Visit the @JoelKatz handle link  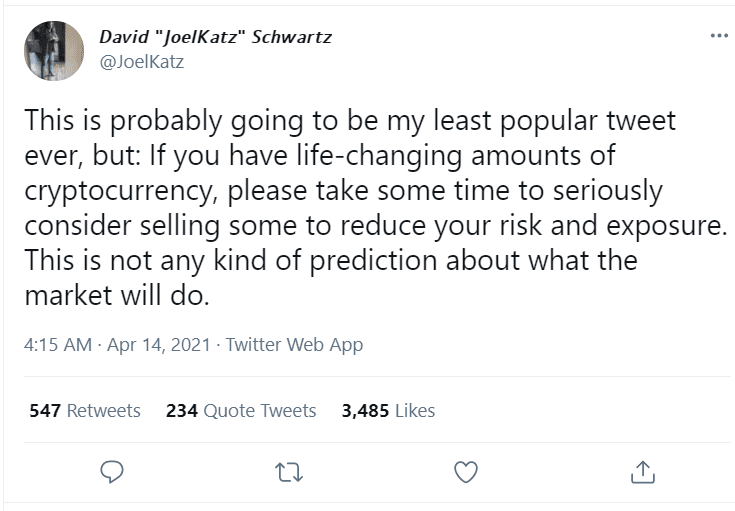(142, 61)
